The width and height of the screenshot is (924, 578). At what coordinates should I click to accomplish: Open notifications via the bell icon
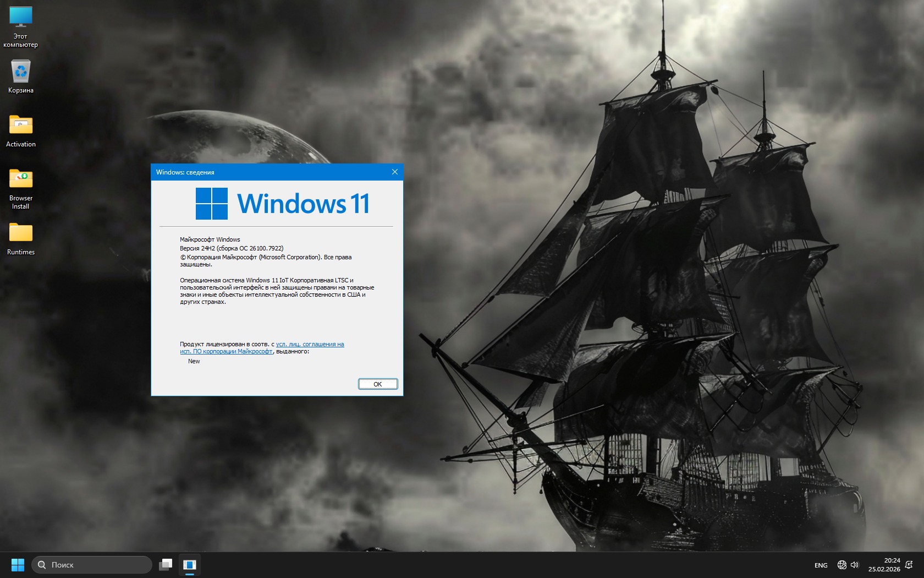click(909, 565)
